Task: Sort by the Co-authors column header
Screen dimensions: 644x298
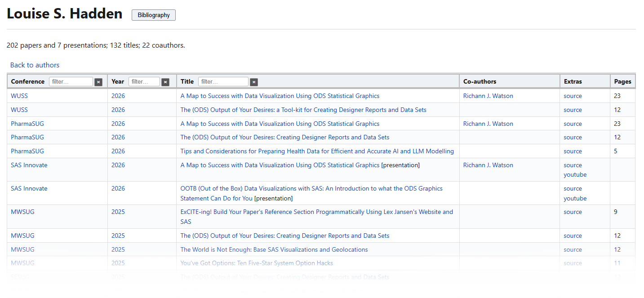Action: [x=480, y=81]
